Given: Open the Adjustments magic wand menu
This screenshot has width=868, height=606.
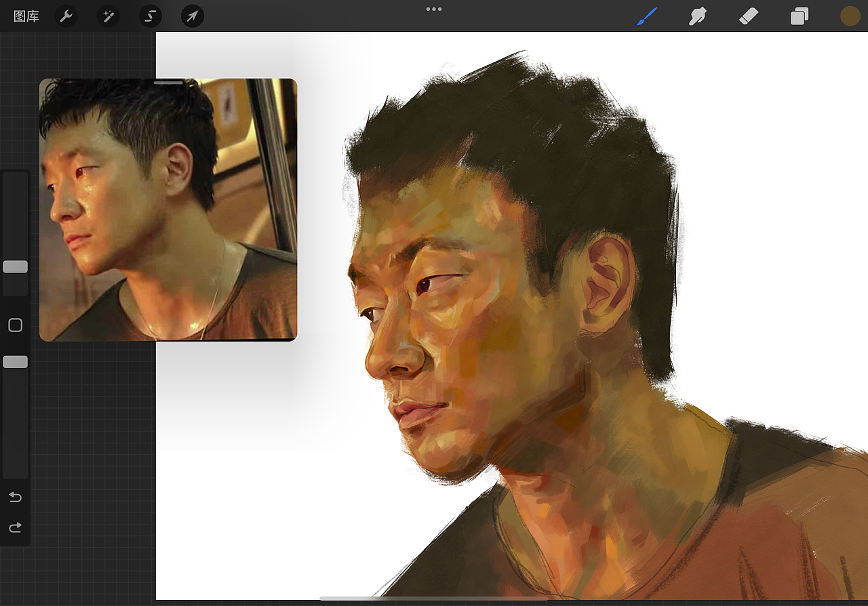Looking at the screenshot, I should tap(108, 16).
